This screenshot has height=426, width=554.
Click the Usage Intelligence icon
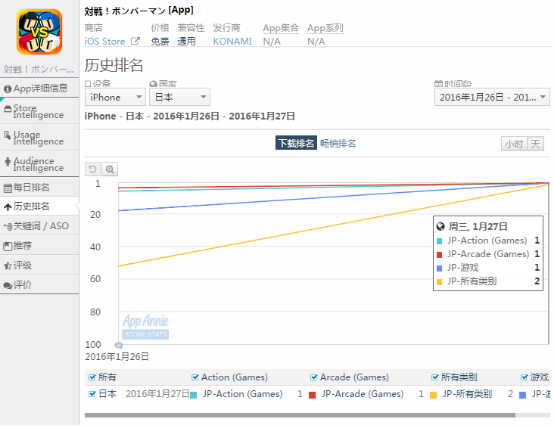click(x=7, y=135)
